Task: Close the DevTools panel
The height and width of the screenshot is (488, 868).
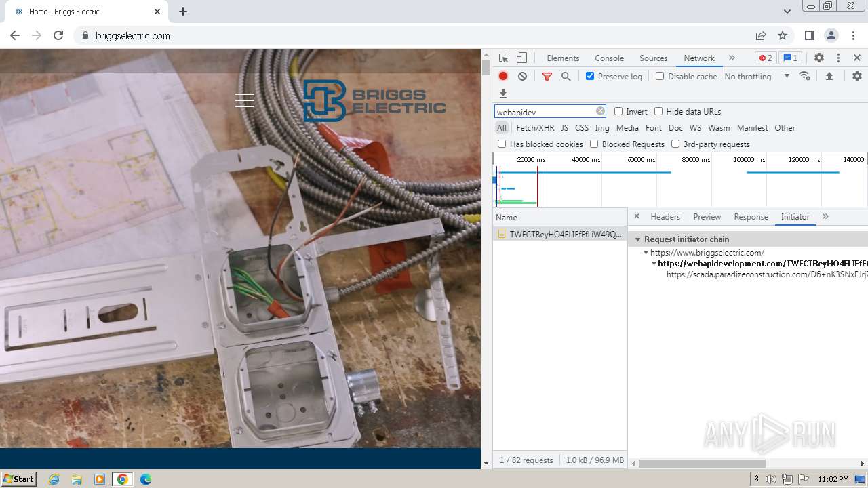Action: [x=857, y=58]
